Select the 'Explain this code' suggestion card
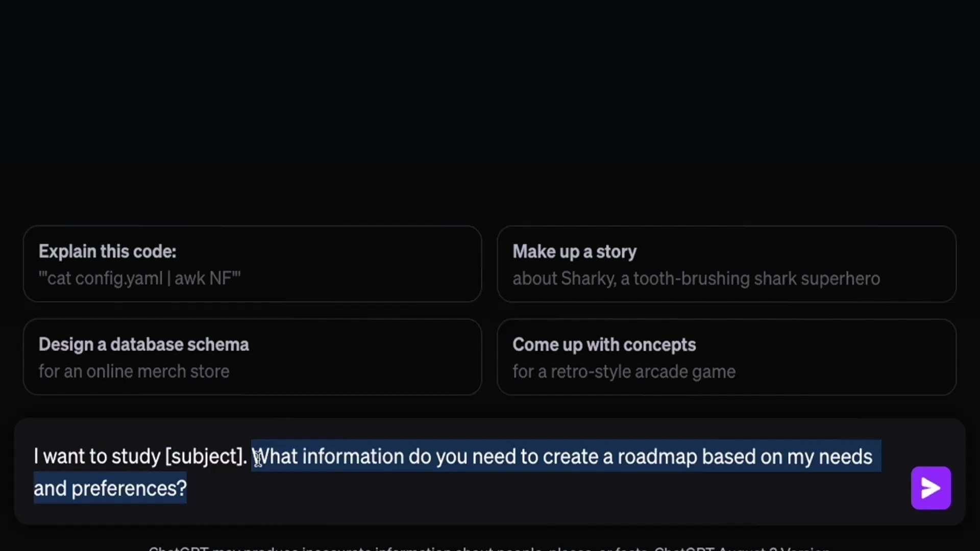 click(x=252, y=264)
